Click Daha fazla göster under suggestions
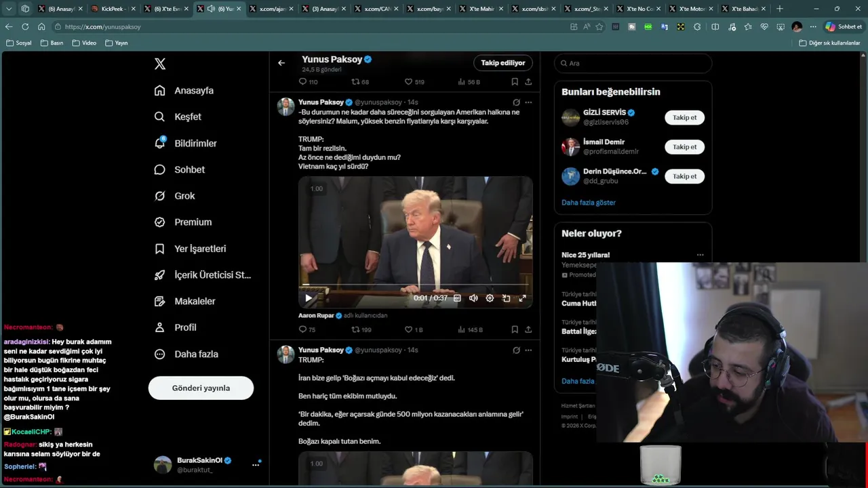The width and height of the screenshot is (868, 488). 589,203
